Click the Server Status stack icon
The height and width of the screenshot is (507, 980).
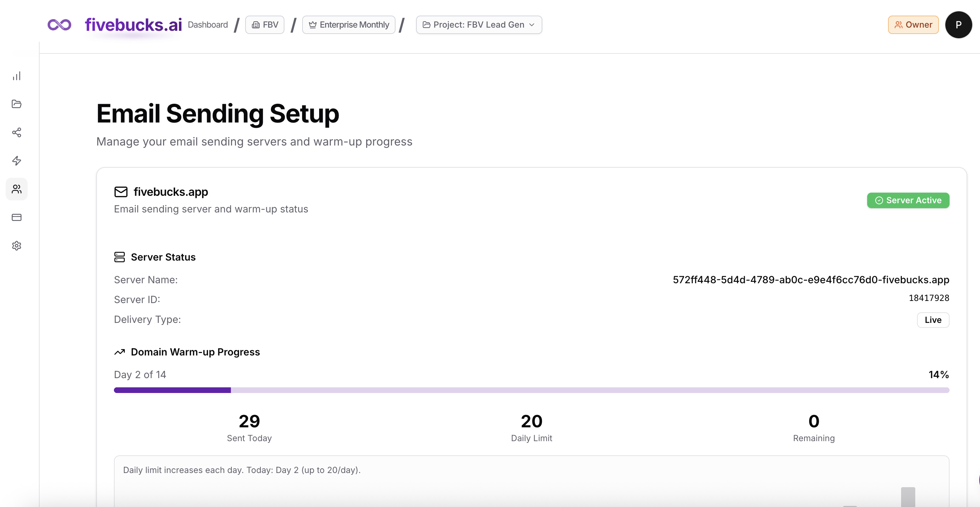pos(119,257)
